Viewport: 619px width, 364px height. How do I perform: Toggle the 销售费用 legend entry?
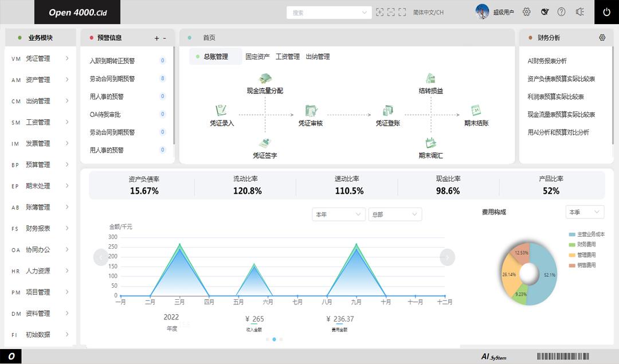[x=582, y=265]
